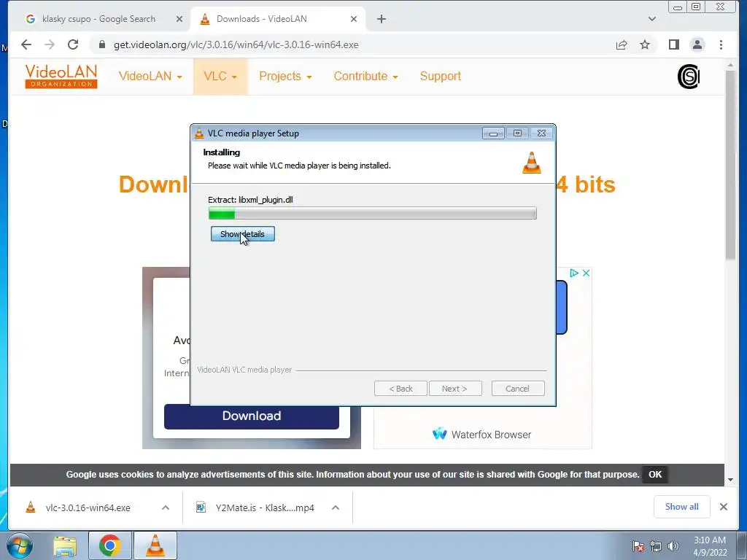Go back in Chrome
747x560 pixels.
pyautogui.click(x=26, y=44)
